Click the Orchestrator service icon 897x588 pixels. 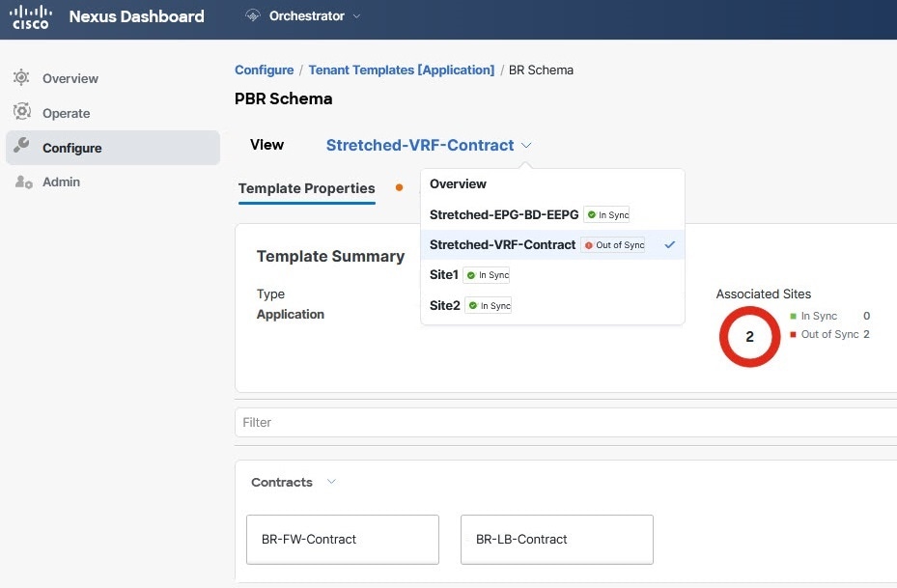point(253,16)
